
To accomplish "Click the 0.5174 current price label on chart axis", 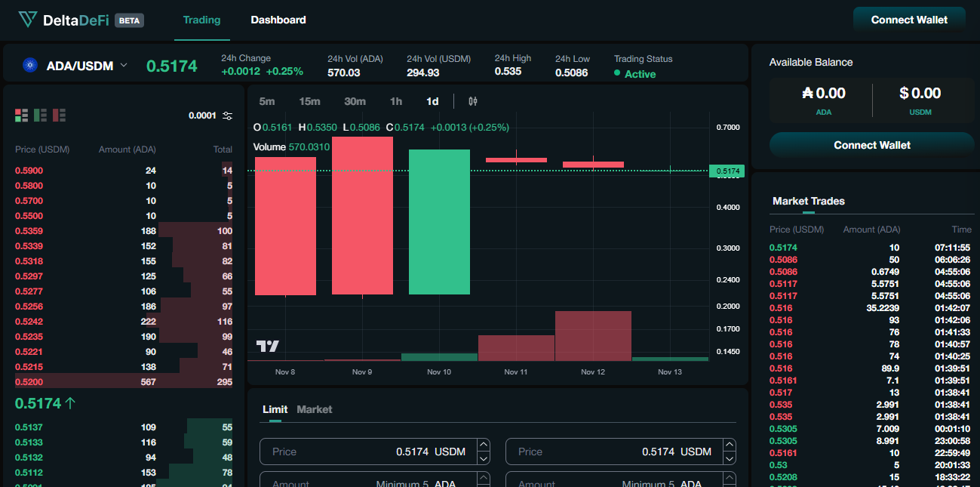I will pos(727,171).
